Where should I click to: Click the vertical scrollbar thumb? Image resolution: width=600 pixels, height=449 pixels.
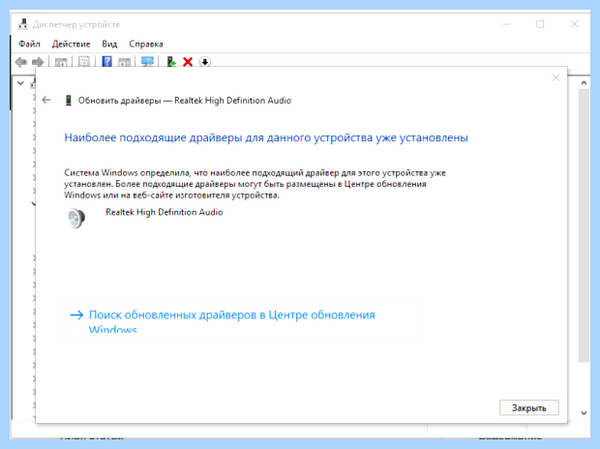(x=584, y=225)
